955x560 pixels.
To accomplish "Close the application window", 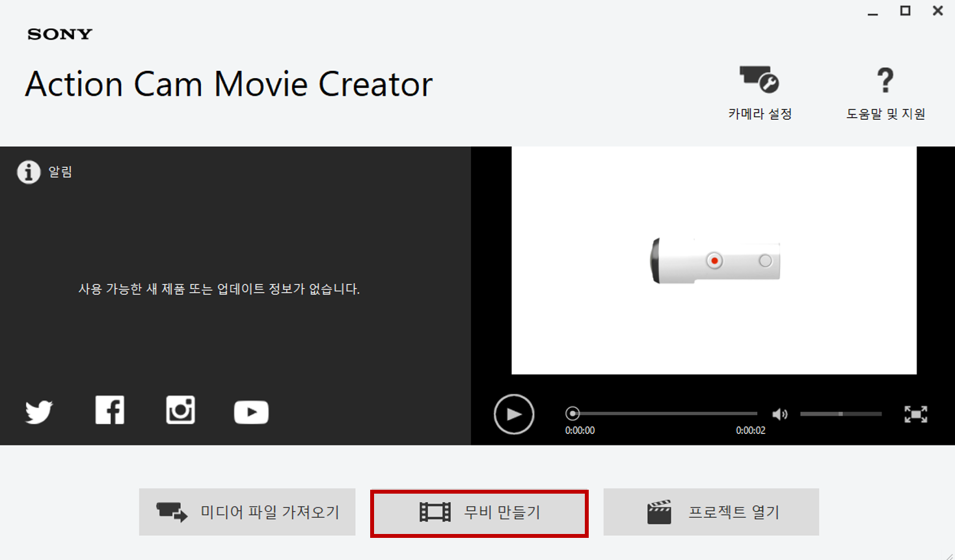I will [x=937, y=10].
